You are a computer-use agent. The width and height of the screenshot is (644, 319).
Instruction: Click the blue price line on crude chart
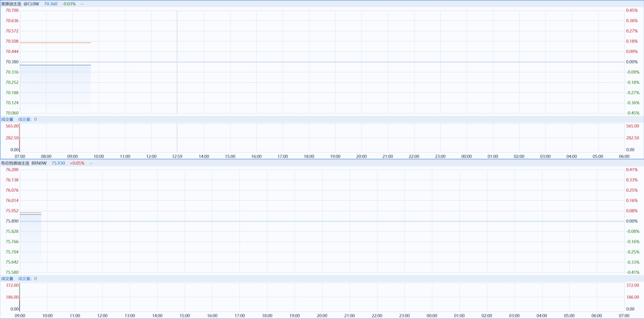(x=55, y=65)
